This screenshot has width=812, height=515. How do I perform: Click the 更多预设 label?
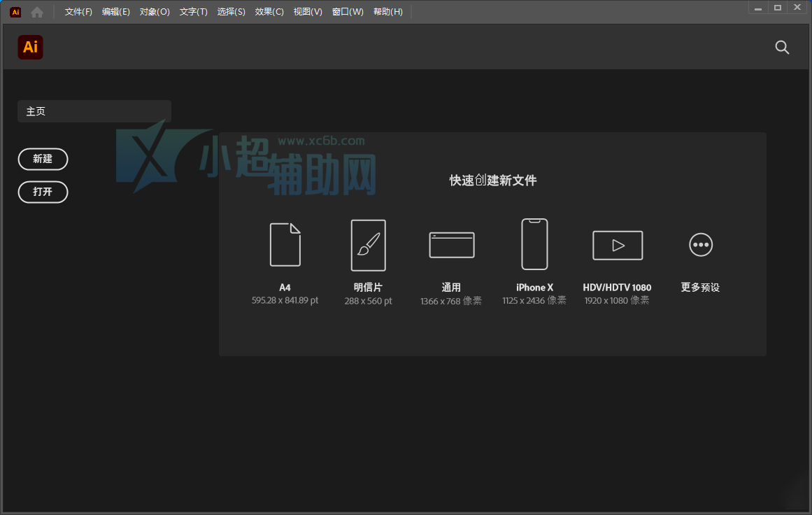point(700,288)
